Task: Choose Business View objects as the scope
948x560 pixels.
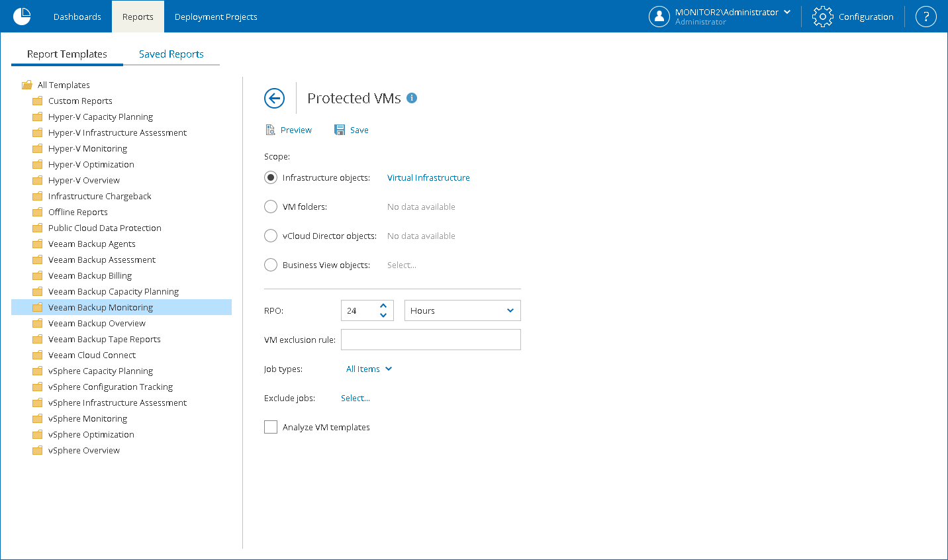Action: coord(271,265)
